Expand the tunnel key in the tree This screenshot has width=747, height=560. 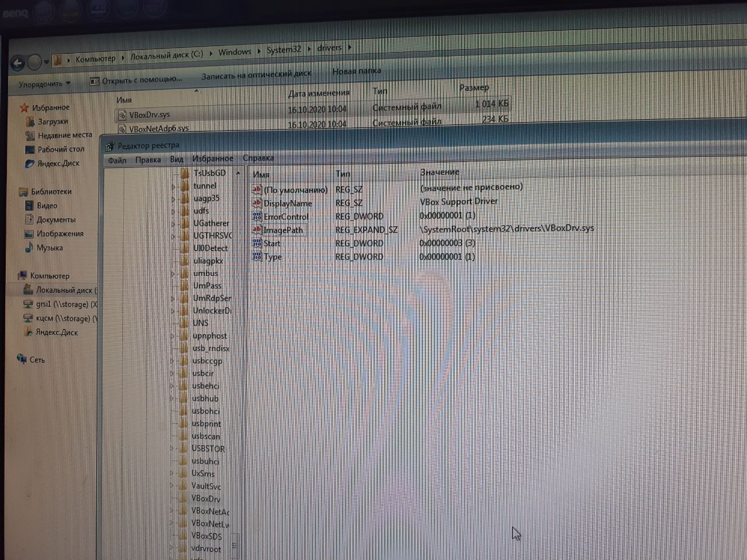point(173,187)
